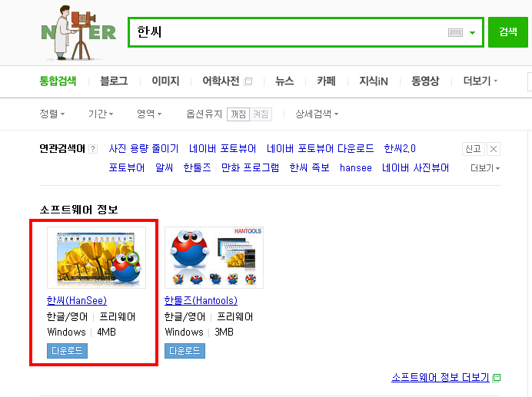Switch to the 블로그 tab
Image resolution: width=532 pixels, height=397 pixels.
click(x=114, y=81)
